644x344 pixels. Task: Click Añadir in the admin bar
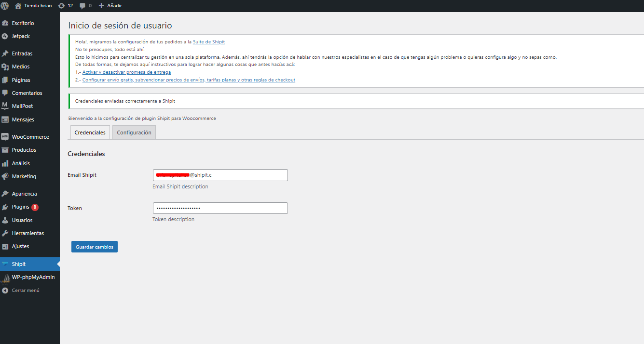pyautogui.click(x=114, y=6)
